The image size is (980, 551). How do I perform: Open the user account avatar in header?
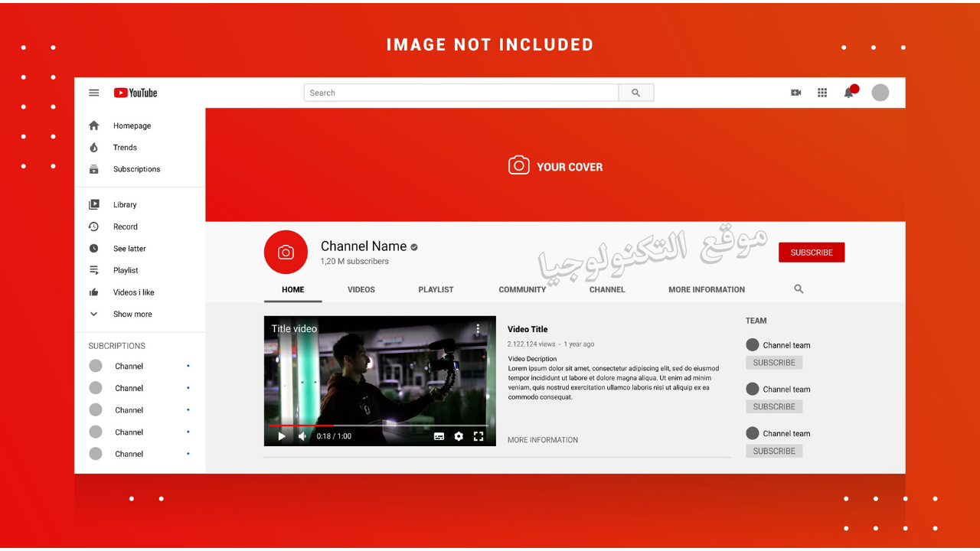click(880, 93)
